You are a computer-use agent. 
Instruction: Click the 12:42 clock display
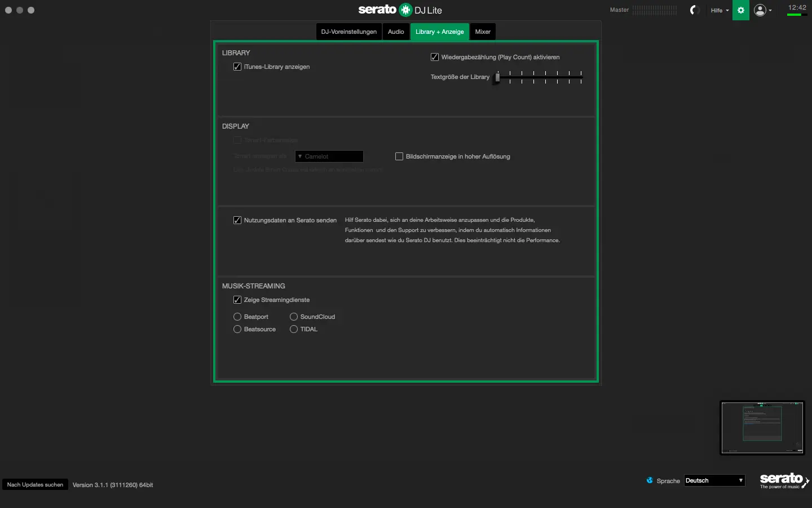click(797, 8)
